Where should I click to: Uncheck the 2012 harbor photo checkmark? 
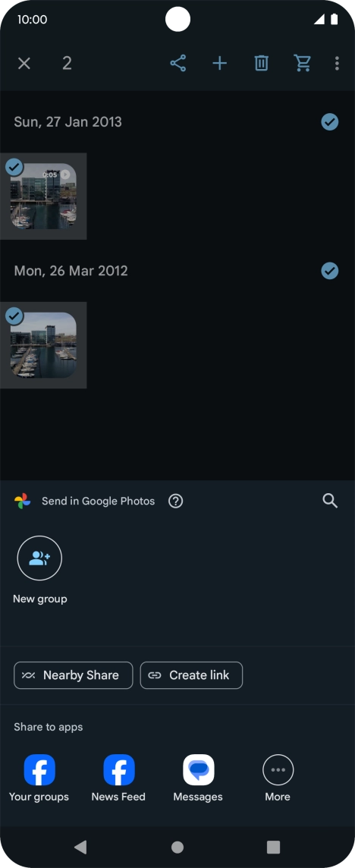click(14, 316)
